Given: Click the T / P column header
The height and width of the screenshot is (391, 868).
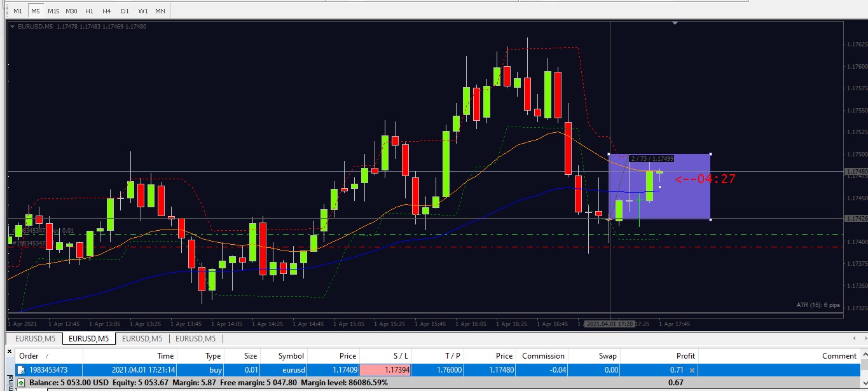Looking at the screenshot, I should 437,356.
